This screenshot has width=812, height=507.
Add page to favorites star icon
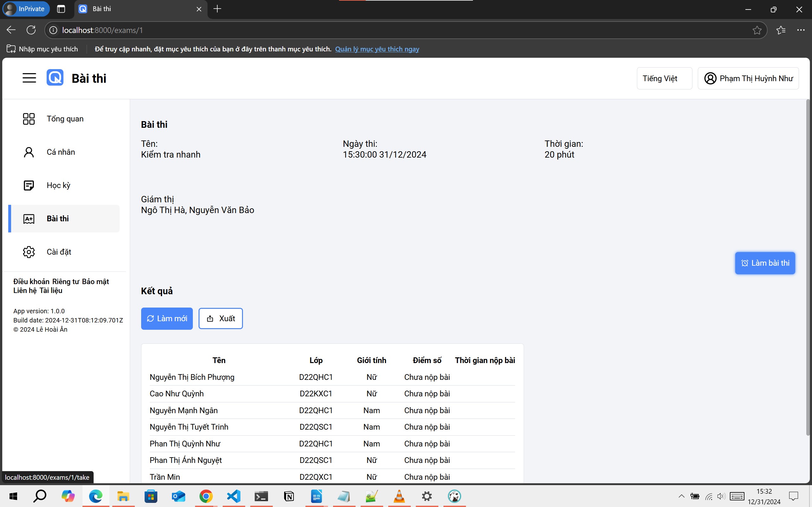pos(757,30)
